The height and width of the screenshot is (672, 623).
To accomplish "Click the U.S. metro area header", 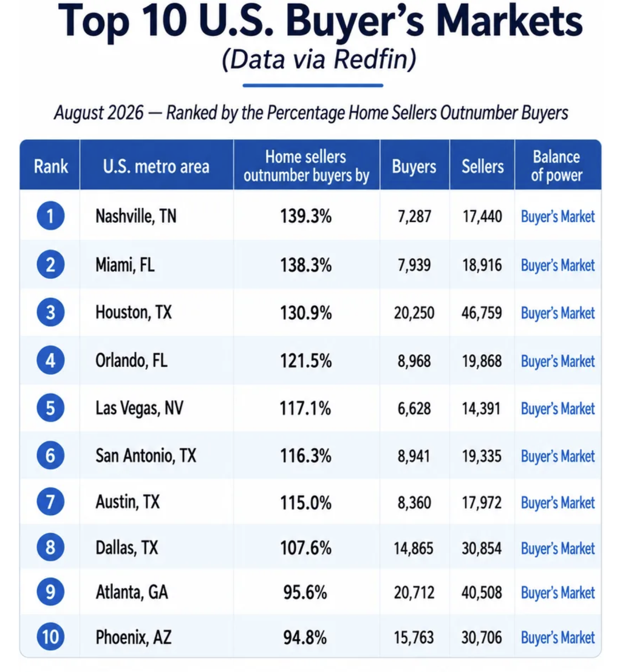I will click(156, 166).
